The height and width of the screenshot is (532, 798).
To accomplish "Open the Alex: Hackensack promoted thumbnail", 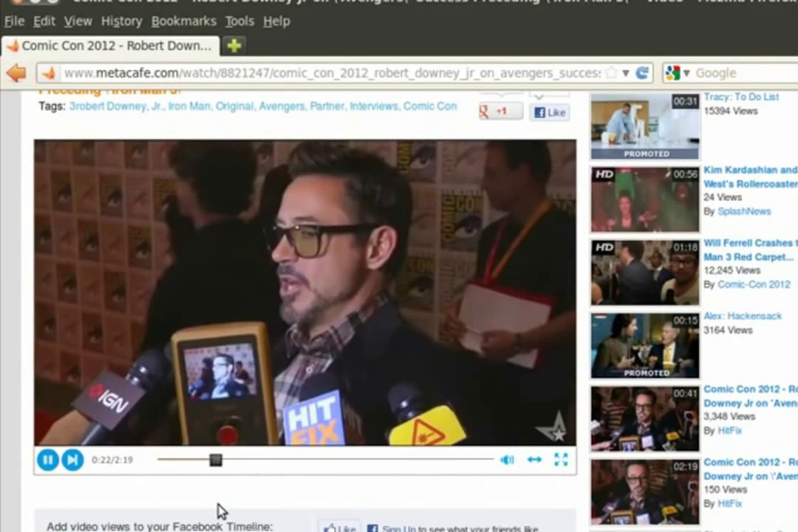I will pyautogui.click(x=645, y=346).
